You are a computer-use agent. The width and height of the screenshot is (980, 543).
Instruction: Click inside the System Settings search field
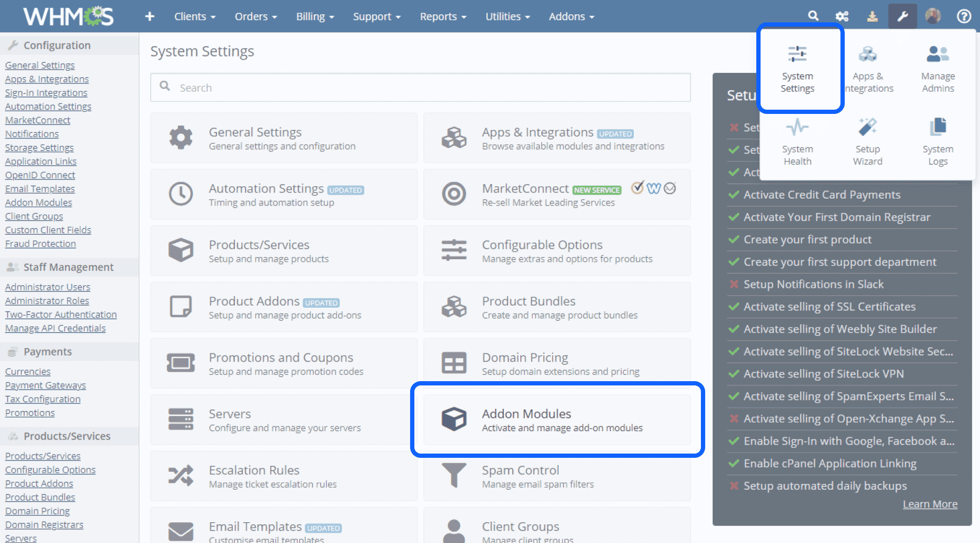pos(420,87)
